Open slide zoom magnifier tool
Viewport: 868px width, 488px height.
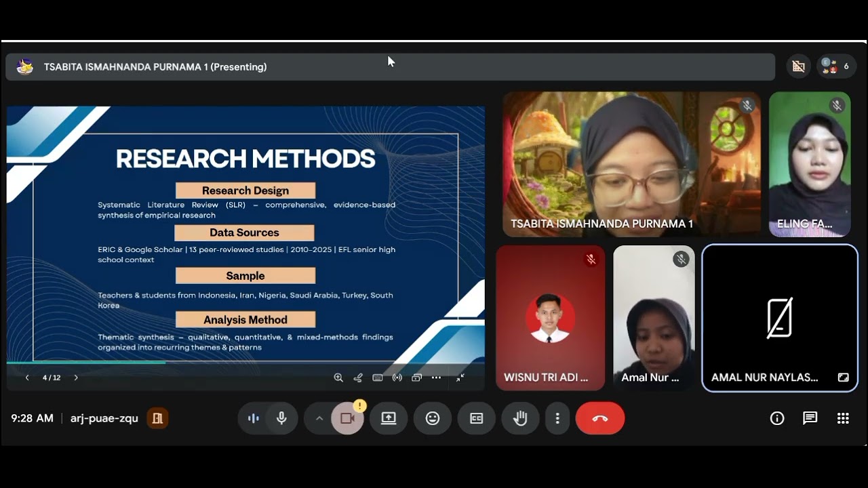338,378
